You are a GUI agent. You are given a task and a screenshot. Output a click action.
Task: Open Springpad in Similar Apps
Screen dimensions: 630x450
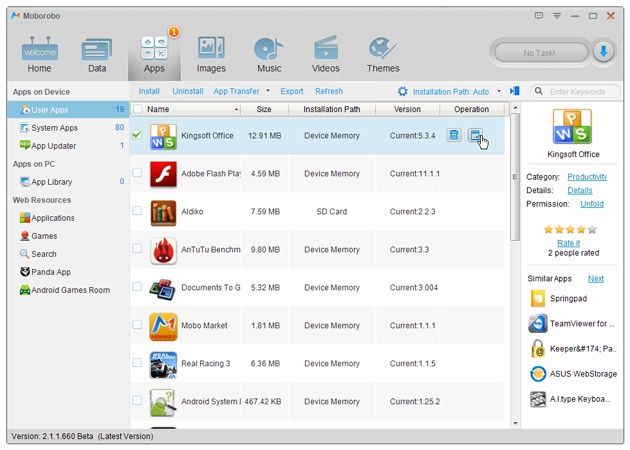[558, 299]
